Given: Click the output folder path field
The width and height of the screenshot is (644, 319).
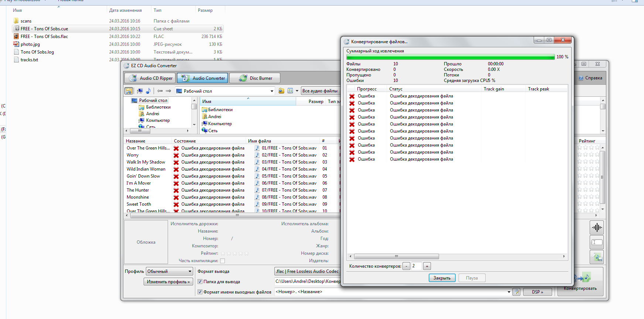Looking at the screenshot, I should (307, 281).
